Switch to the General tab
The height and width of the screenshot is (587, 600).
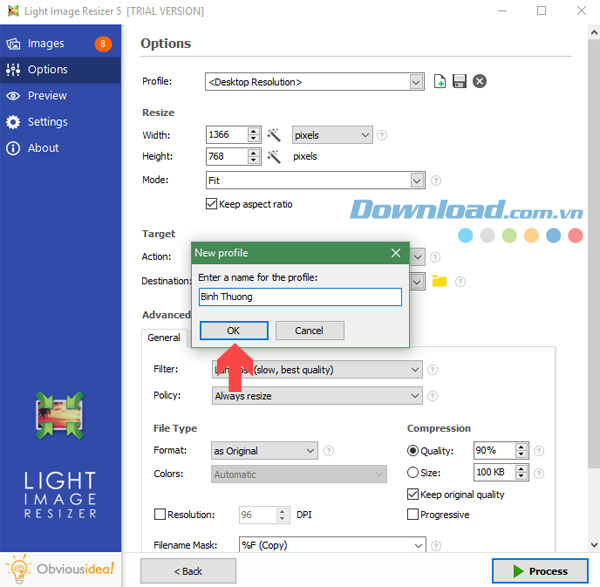click(x=164, y=338)
